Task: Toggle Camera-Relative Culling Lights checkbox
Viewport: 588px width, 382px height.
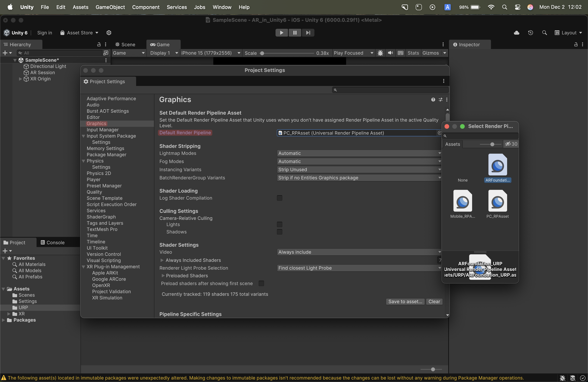Action: (x=279, y=224)
